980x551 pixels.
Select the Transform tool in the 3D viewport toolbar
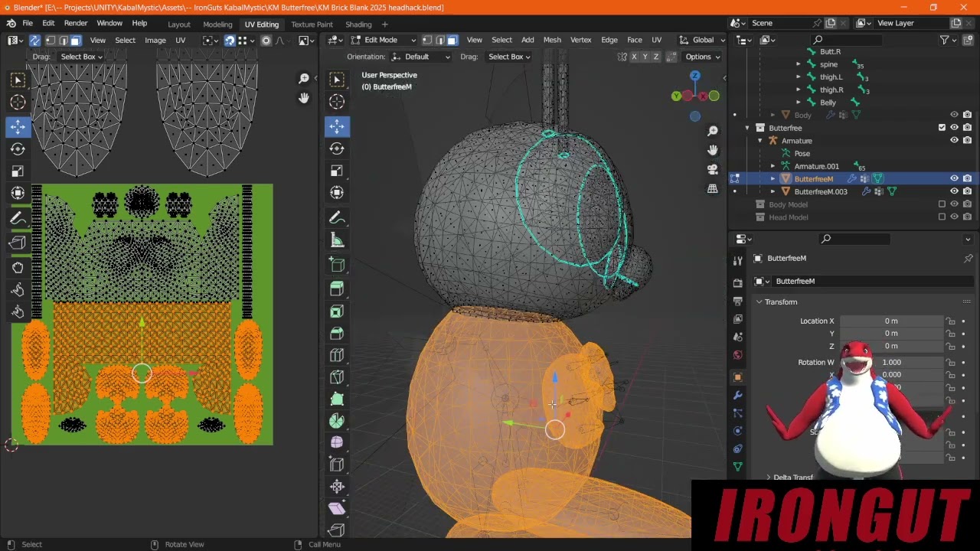(337, 193)
